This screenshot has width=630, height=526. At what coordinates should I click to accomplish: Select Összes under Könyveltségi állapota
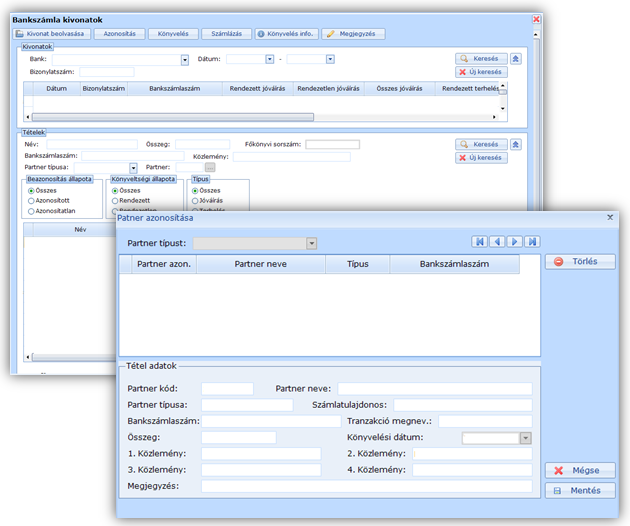[115, 191]
